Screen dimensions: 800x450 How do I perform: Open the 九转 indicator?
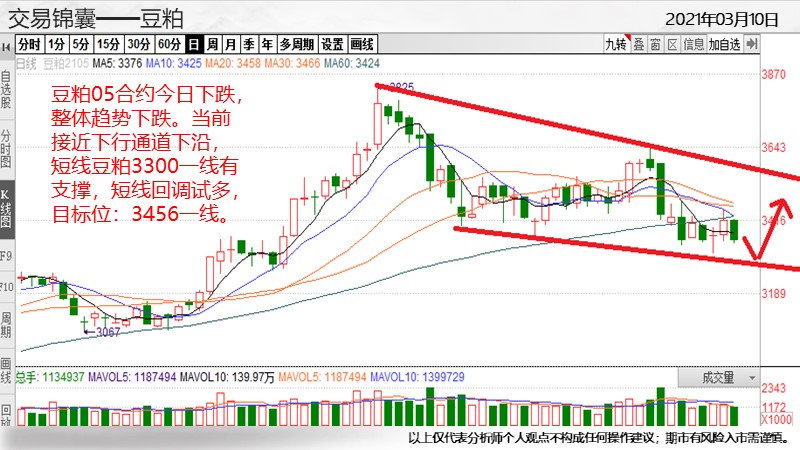[616, 44]
